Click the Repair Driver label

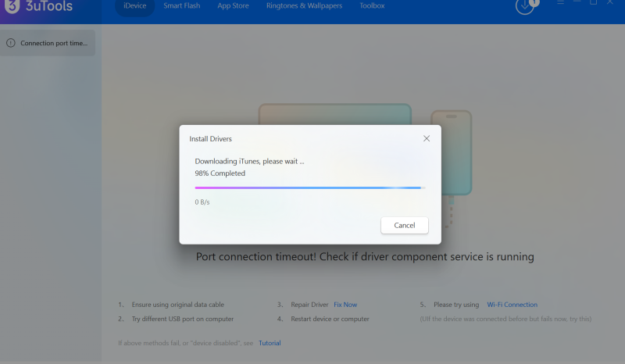pyautogui.click(x=309, y=305)
